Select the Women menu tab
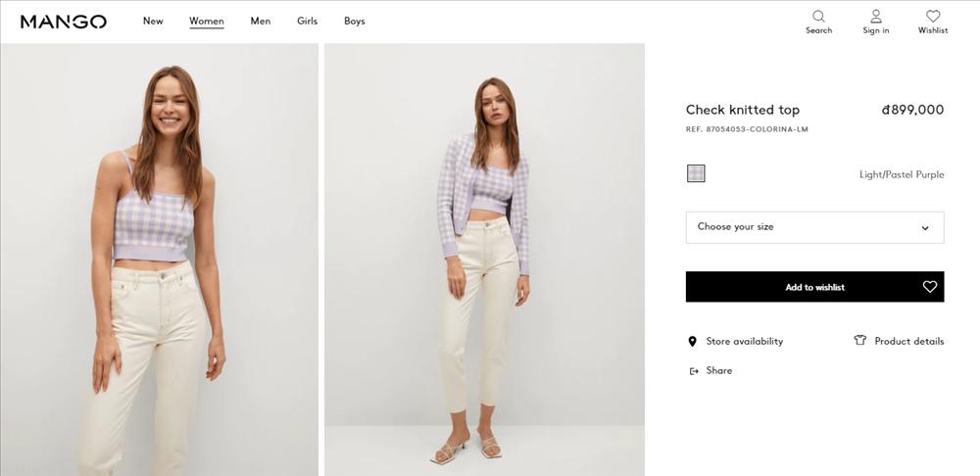 click(207, 22)
